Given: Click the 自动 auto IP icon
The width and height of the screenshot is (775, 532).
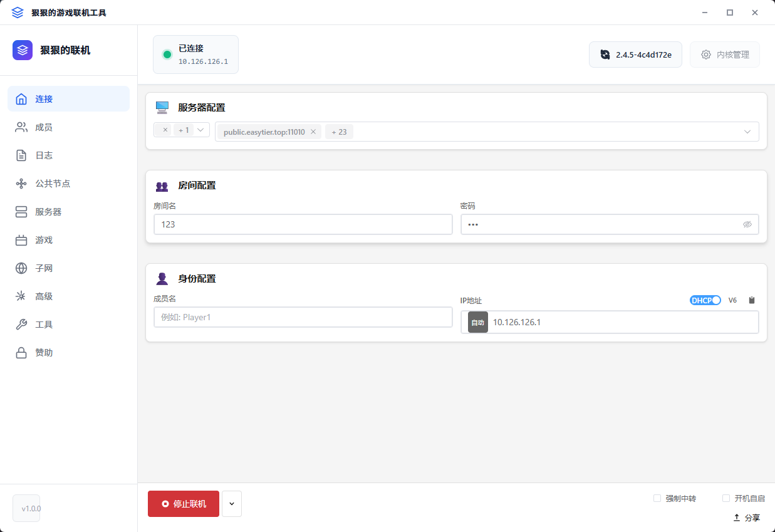Looking at the screenshot, I should 477,322.
